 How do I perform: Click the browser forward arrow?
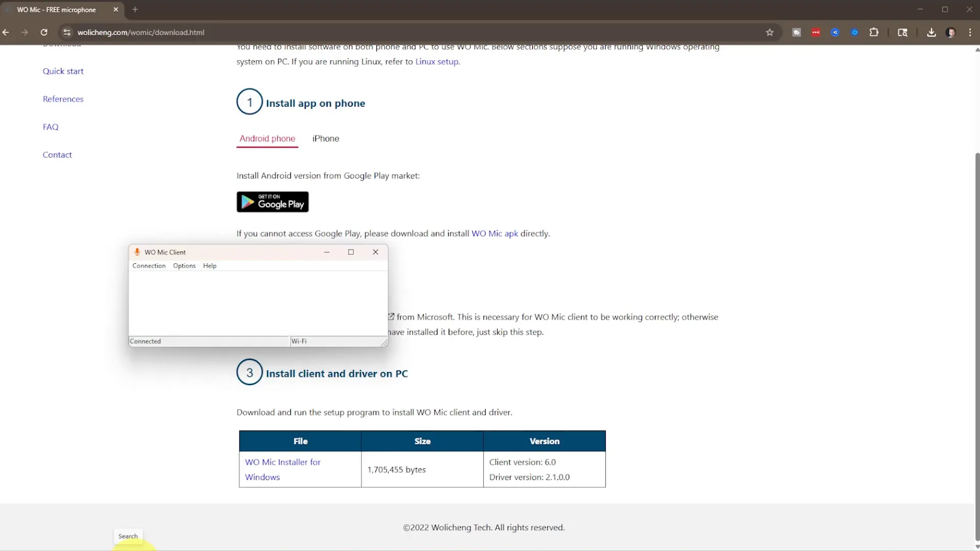[24, 32]
